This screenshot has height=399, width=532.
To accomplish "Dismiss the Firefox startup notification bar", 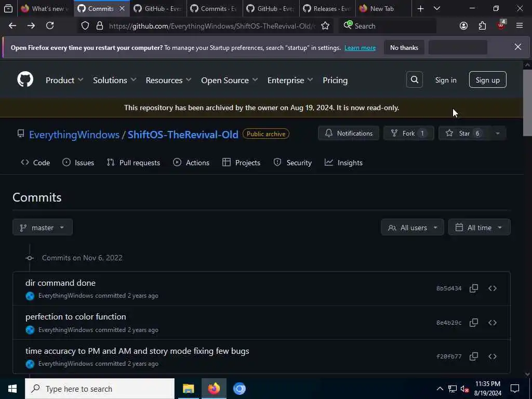I will (x=518, y=47).
